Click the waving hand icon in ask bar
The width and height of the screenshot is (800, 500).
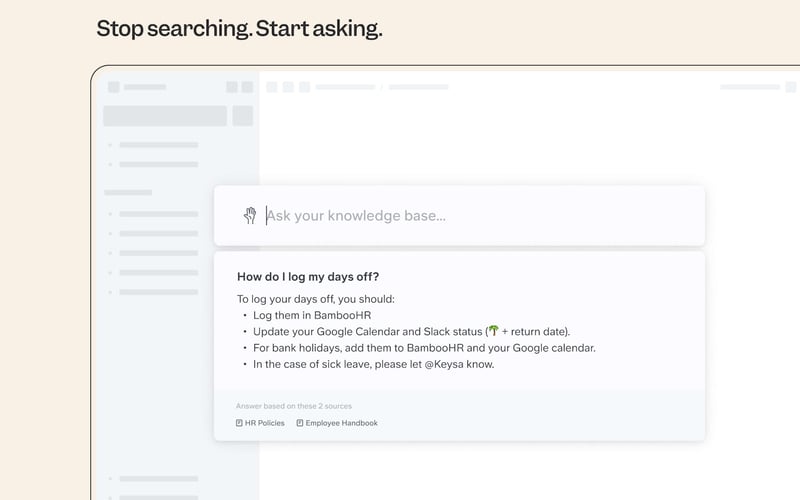pos(250,215)
